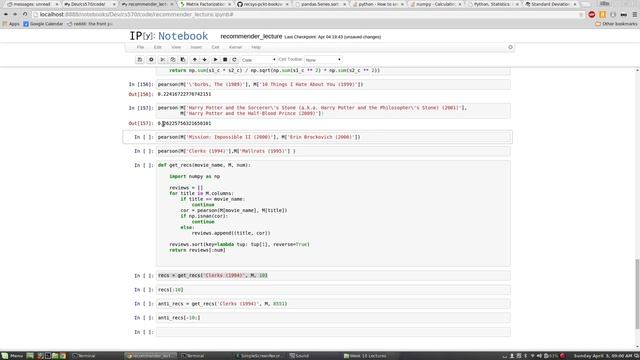Select the Mission: Impossible II pearson cell
This screenshot has width=640, height=360.
pos(333,137)
